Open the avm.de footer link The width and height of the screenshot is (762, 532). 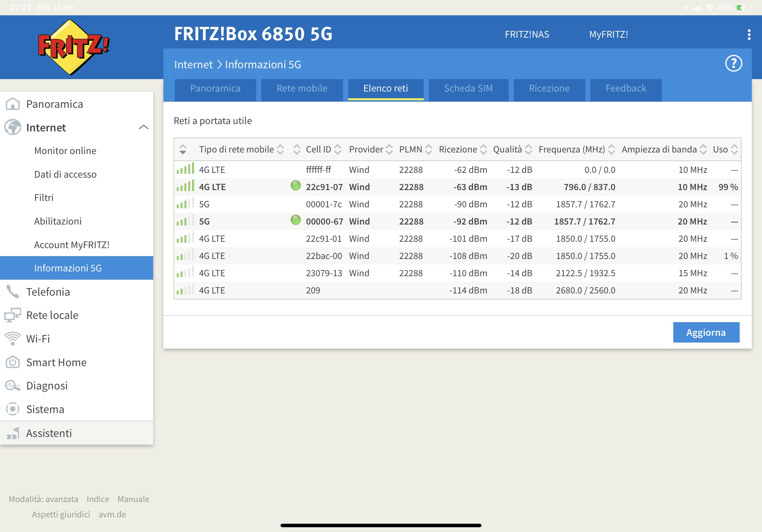tap(112, 514)
